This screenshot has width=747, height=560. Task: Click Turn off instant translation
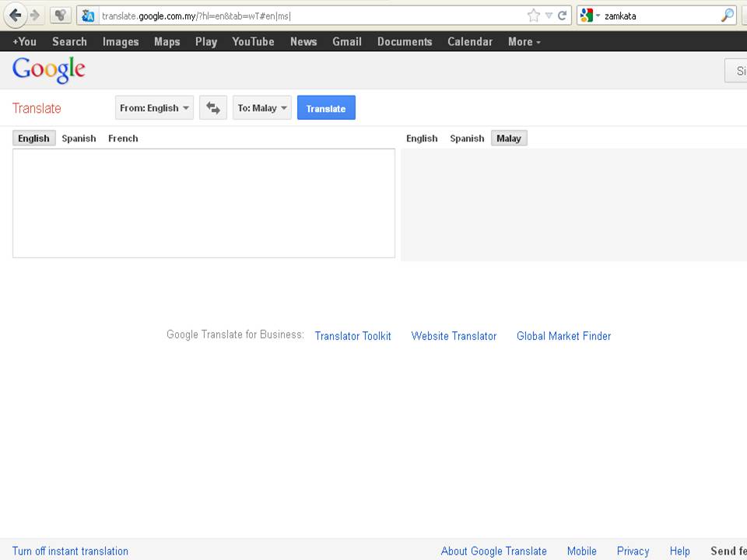click(70, 551)
